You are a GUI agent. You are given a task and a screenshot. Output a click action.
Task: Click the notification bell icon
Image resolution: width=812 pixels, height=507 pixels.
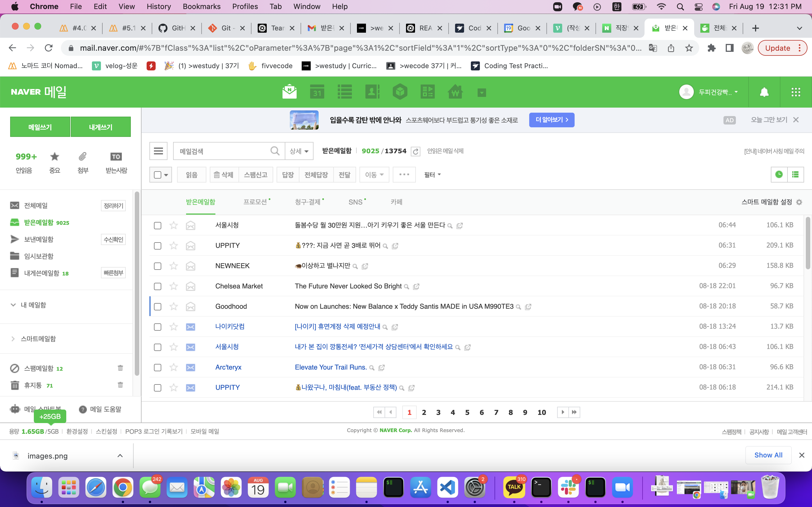click(764, 92)
